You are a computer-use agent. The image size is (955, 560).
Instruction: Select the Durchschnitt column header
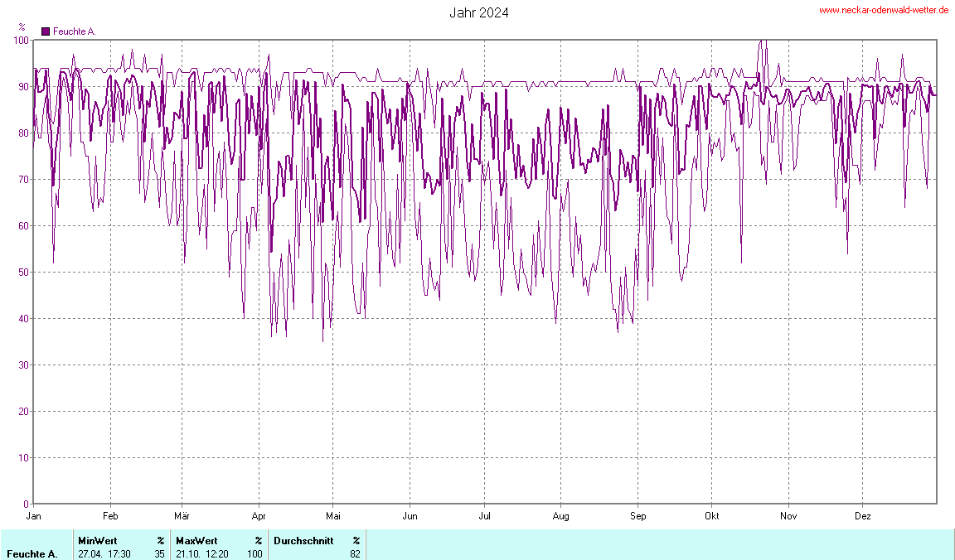point(303,540)
